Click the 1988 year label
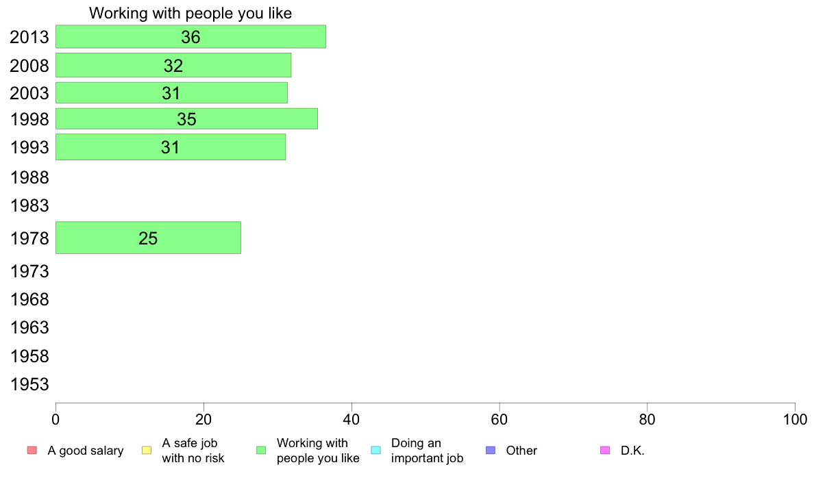Screen dimensions: 814x504 click(29, 177)
